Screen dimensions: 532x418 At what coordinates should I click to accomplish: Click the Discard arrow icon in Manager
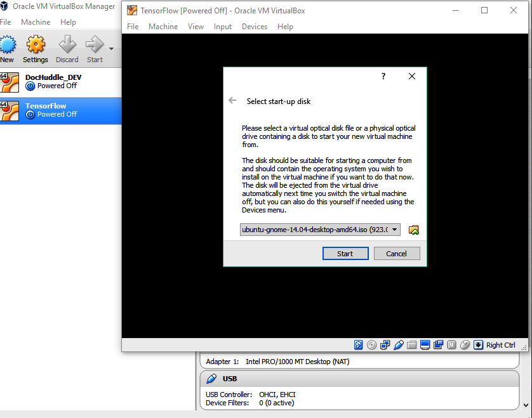67,44
